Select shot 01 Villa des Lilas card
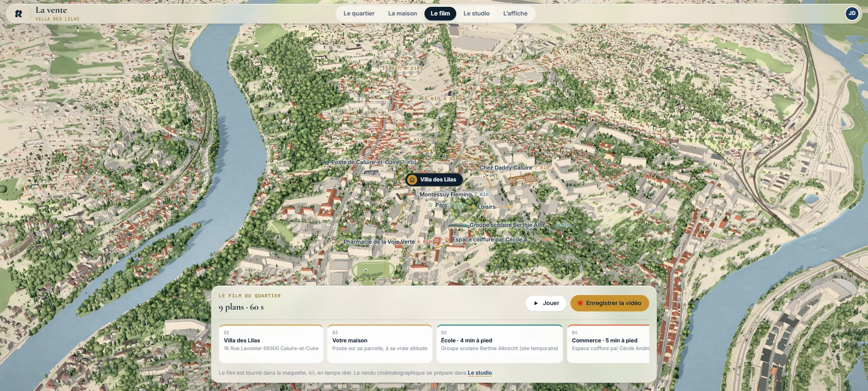 tap(271, 344)
